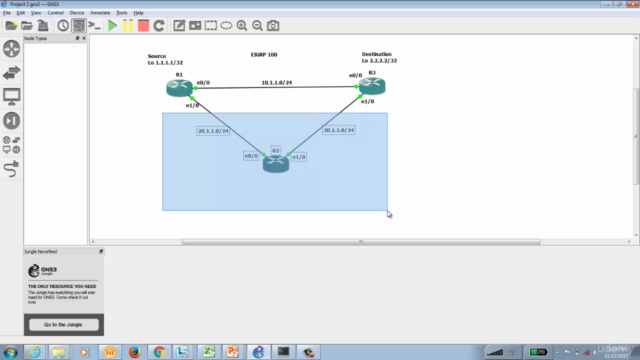640x360 pixels.
Task: Open the Help menu
Action: point(138,13)
